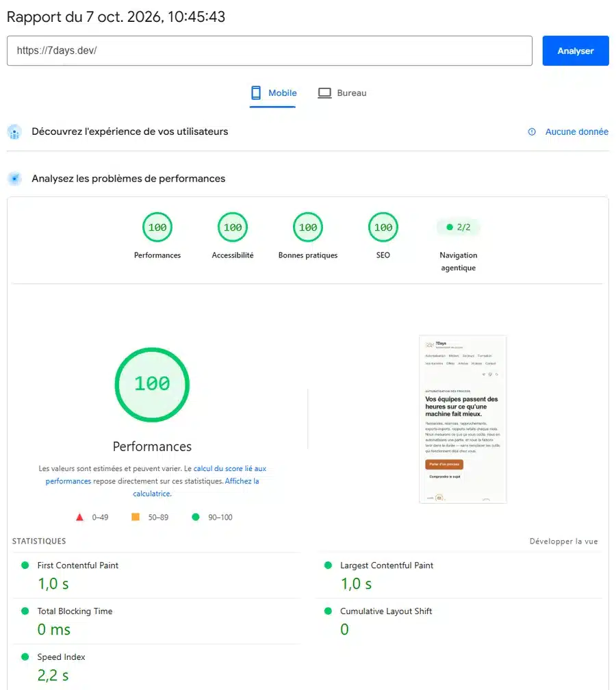
Task: Expand view with Développer la vue
Action: pyautogui.click(x=564, y=541)
